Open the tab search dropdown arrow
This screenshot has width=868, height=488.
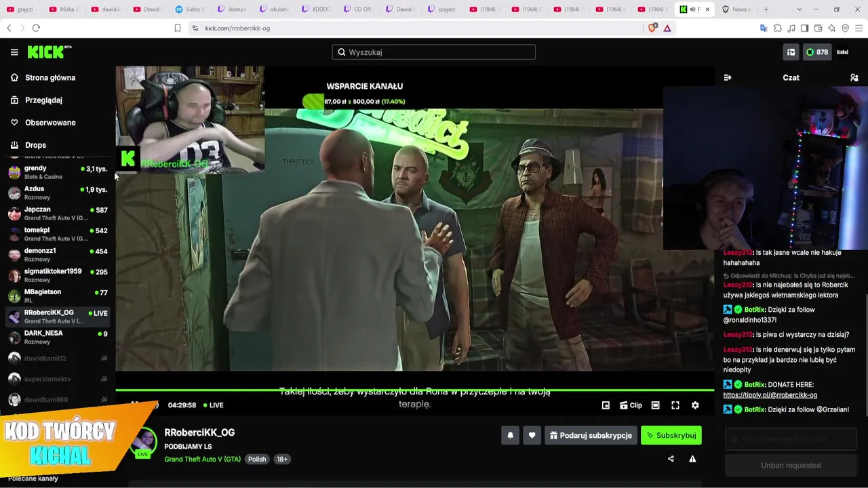(800, 9)
